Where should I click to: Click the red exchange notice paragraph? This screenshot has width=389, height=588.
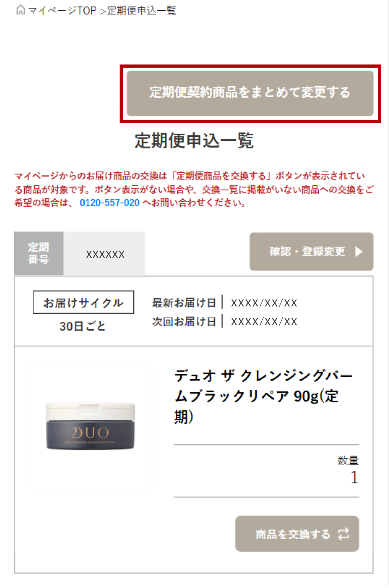[194, 190]
